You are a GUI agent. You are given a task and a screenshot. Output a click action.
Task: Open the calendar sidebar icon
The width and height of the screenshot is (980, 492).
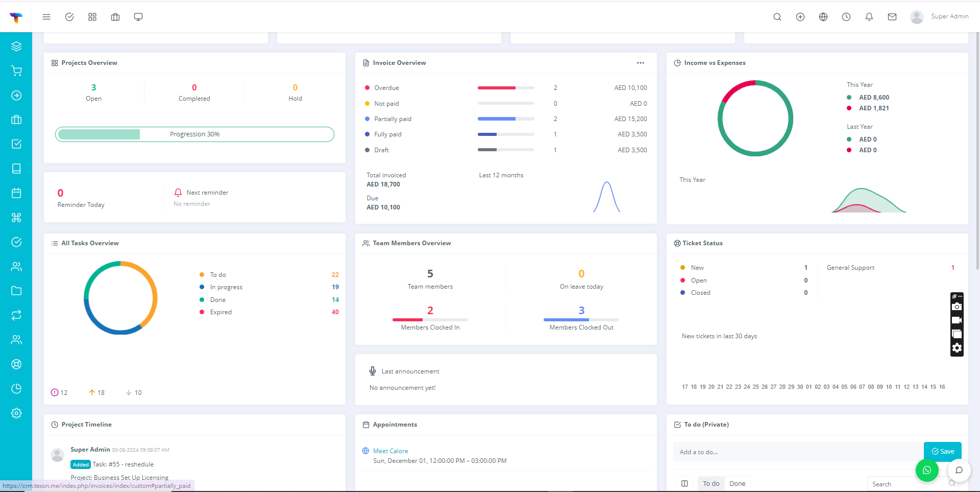click(x=16, y=193)
